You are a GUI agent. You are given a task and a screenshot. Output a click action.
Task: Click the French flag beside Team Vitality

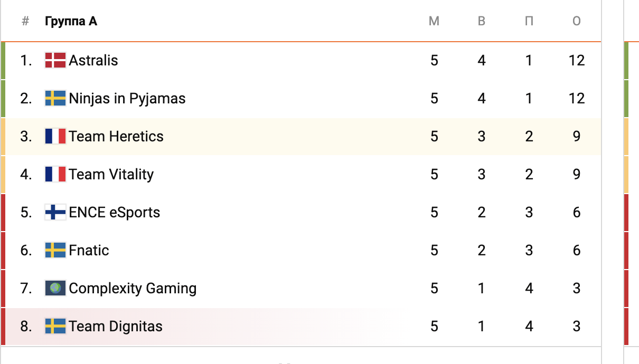point(55,174)
